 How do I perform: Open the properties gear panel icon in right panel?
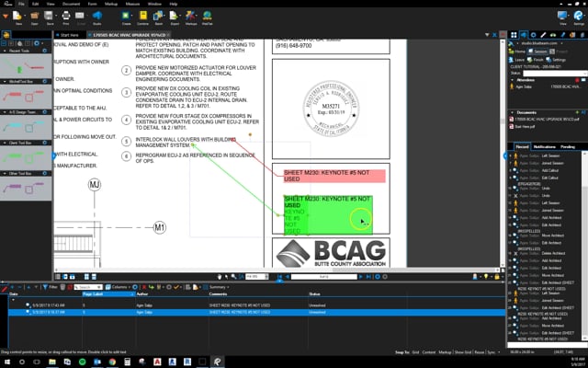pos(533,35)
